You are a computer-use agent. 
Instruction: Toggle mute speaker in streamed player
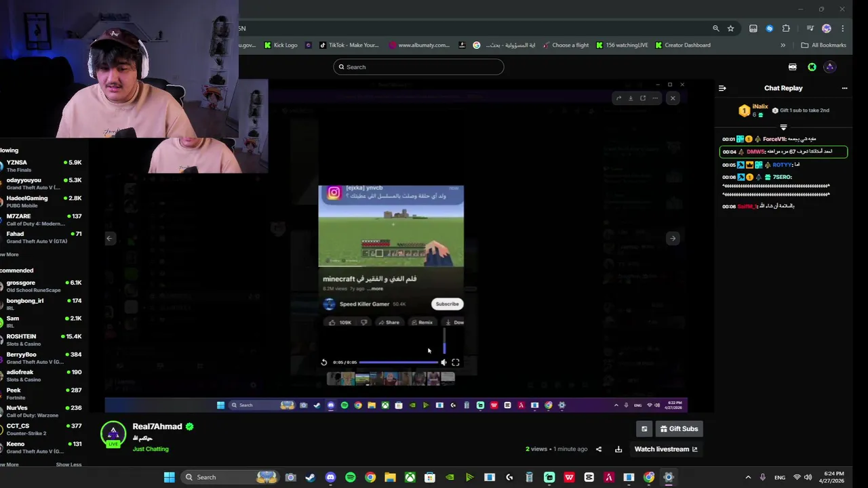point(444,363)
